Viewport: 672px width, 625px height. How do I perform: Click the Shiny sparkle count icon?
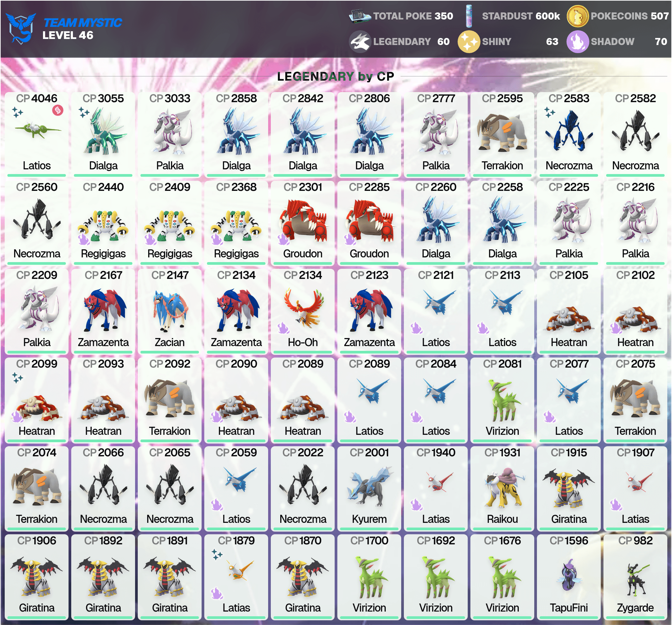pos(469,42)
